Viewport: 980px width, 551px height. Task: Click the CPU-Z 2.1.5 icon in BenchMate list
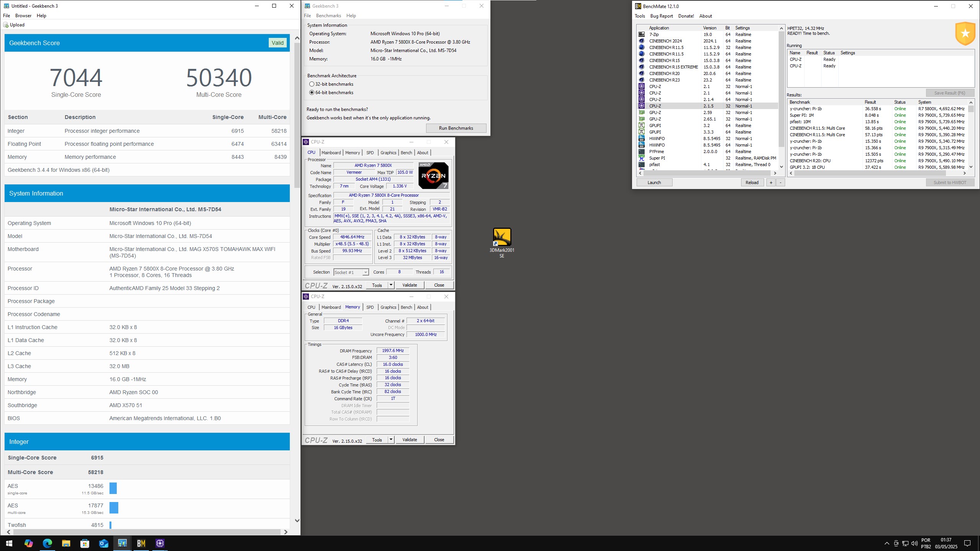(642, 106)
